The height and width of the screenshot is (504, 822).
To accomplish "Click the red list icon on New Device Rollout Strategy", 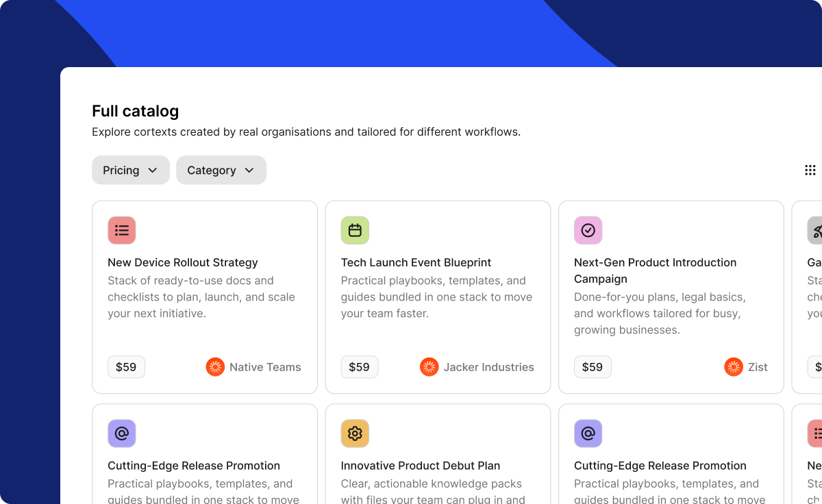I will pos(122,230).
